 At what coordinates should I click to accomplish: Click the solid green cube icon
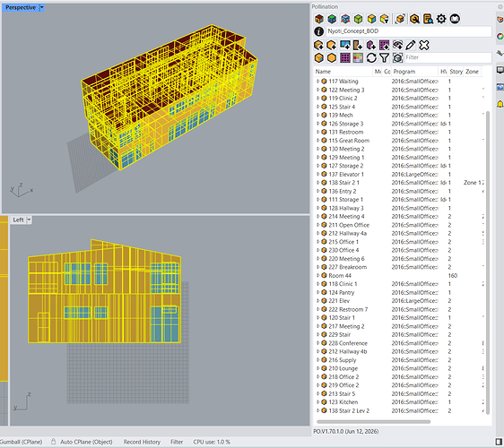pyautogui.click(x=358, y=19)
